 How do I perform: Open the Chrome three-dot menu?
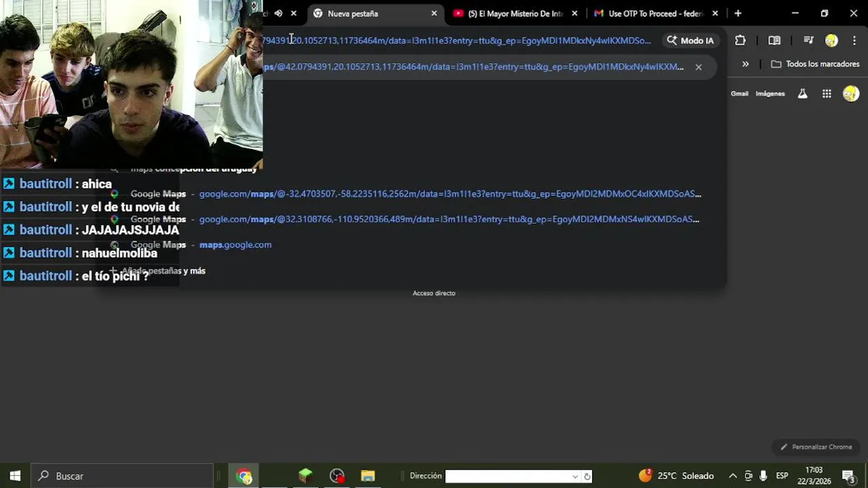(854, 41)
